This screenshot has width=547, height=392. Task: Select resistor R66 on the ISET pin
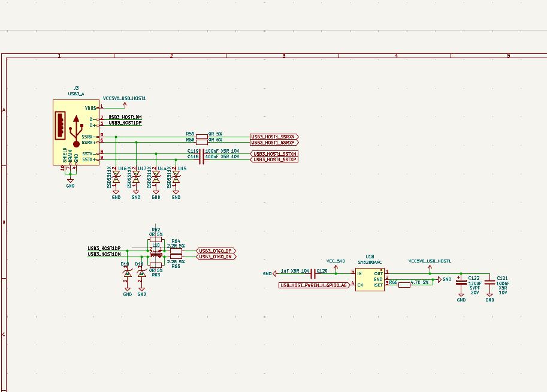point(404,285)
